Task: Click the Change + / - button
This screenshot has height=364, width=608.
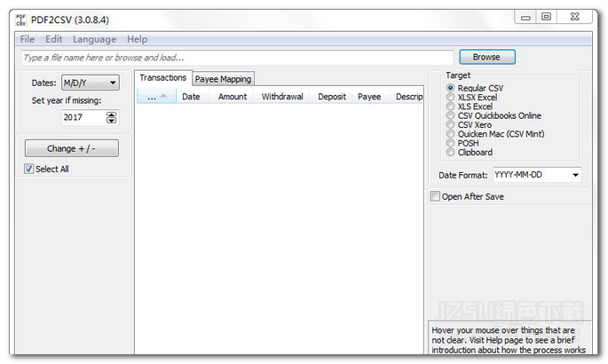Action: pyautogui.click(x=72, y=148)
